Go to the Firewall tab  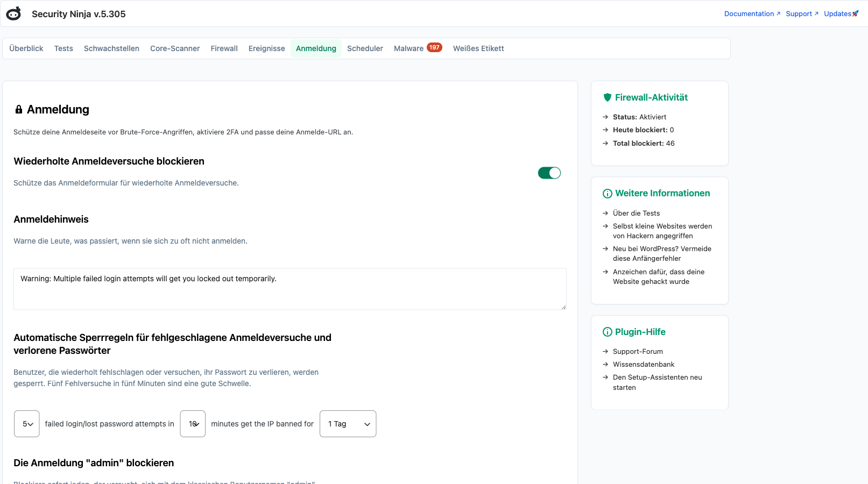click(x=224, y=48)
